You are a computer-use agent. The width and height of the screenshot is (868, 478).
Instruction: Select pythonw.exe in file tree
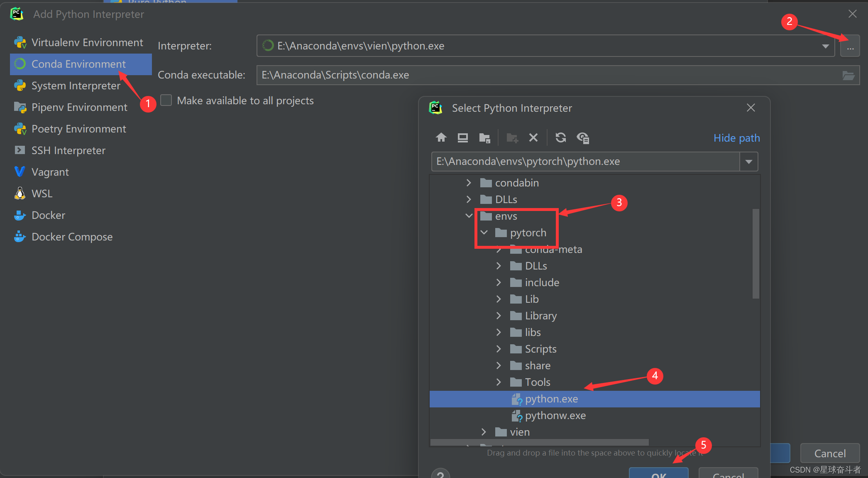click(x=555, y=415)
